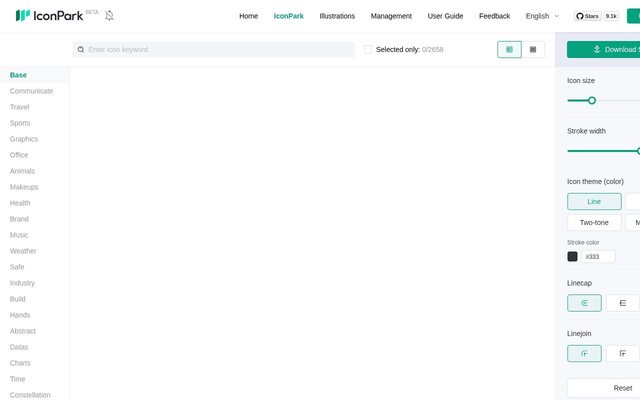The image size is (640, 400).
Task: Select the Datas category
Action: [19, 347]
